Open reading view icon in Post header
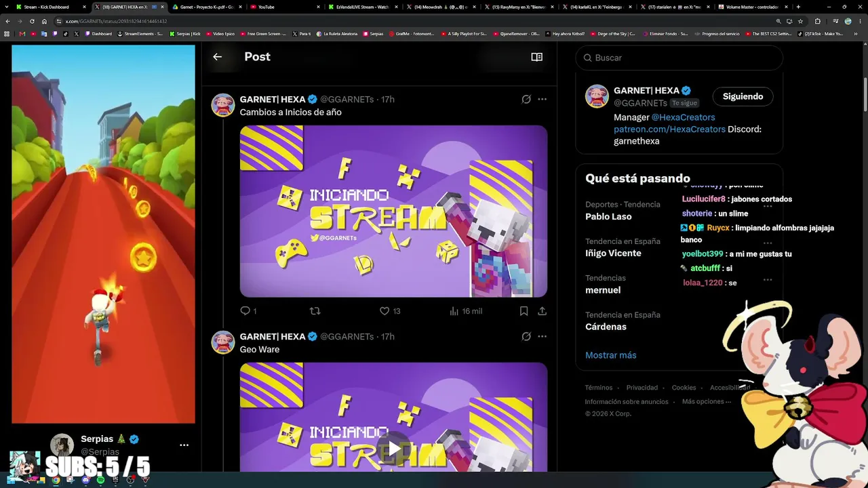 [536, 57]
